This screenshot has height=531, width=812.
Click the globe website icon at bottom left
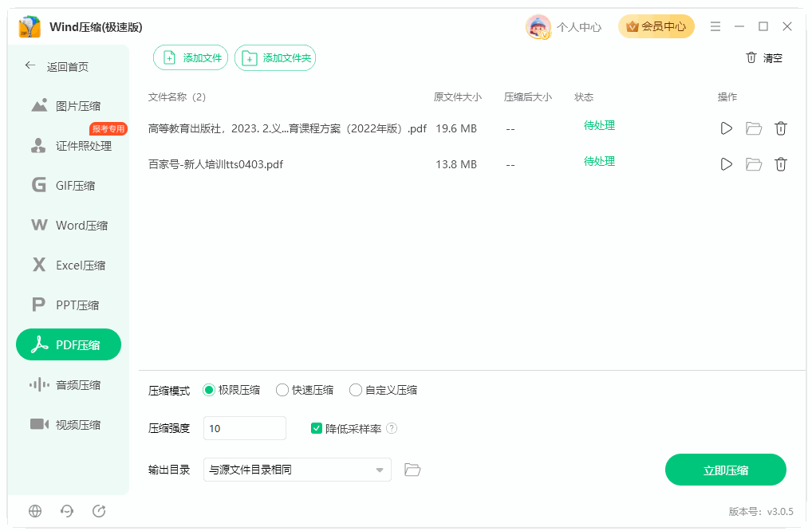(x=35, y=511)
